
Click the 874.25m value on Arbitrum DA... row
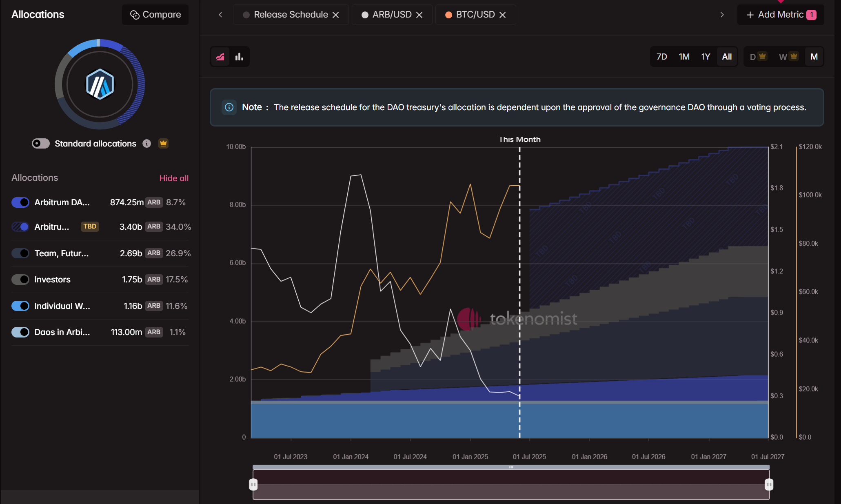[127, 202]
